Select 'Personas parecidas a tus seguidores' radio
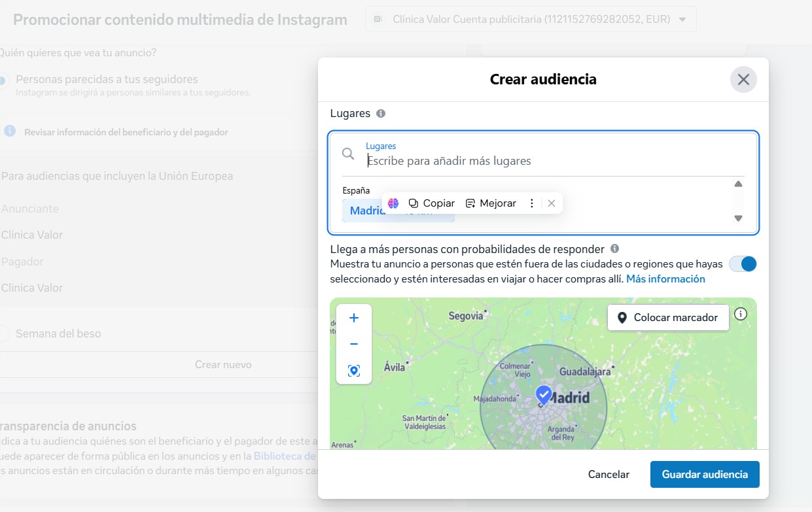Viewport: 812px width, 512px height. pos(3,80)
